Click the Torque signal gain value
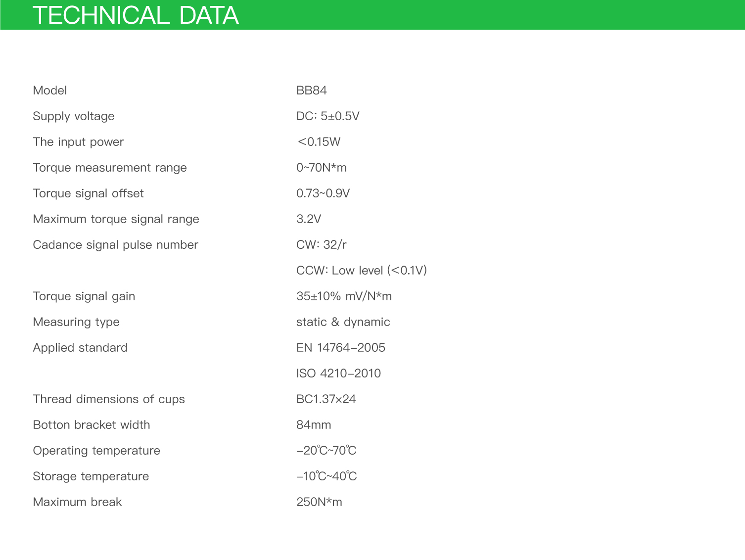745x560 pixels. click(x=344, y=296)
